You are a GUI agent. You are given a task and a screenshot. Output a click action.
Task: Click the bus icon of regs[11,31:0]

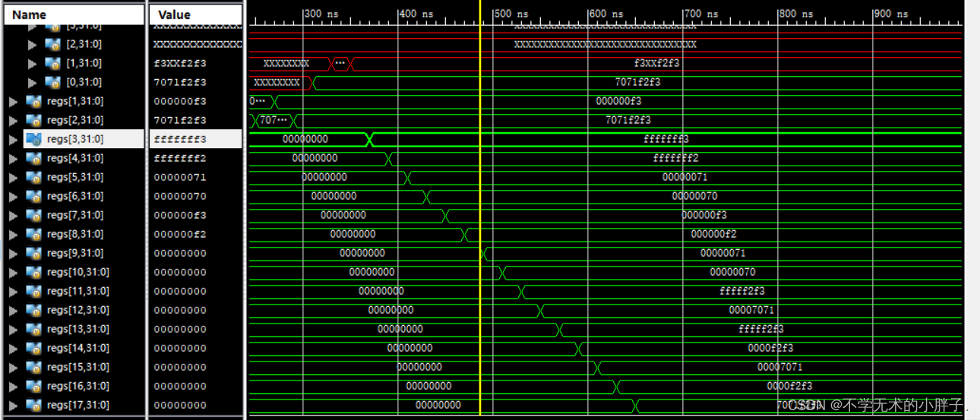pyautogui.click(x=33, y=291)
